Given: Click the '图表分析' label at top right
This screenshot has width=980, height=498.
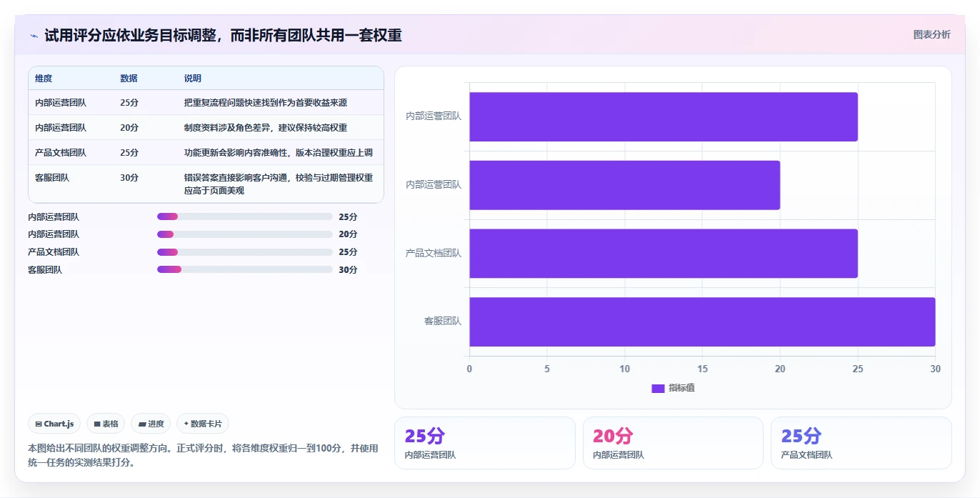Looking at the screenshot, I should click(x=932, y=34).
